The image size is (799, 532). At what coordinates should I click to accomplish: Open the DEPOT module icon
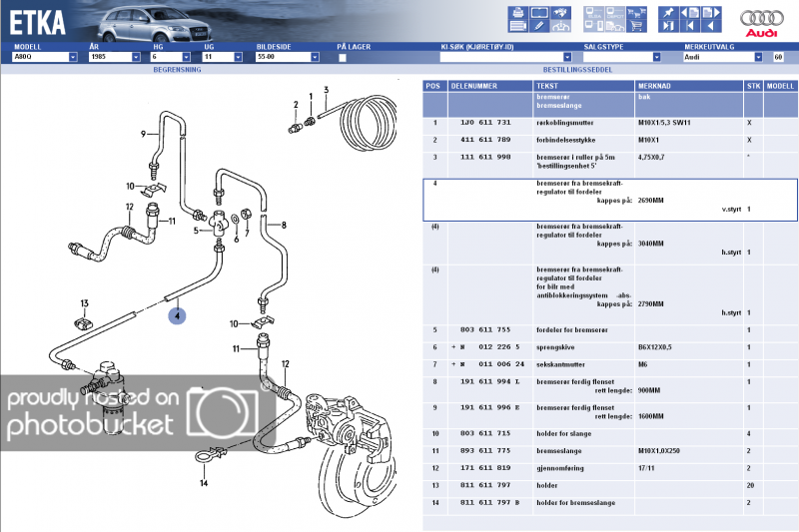[616, 13]
